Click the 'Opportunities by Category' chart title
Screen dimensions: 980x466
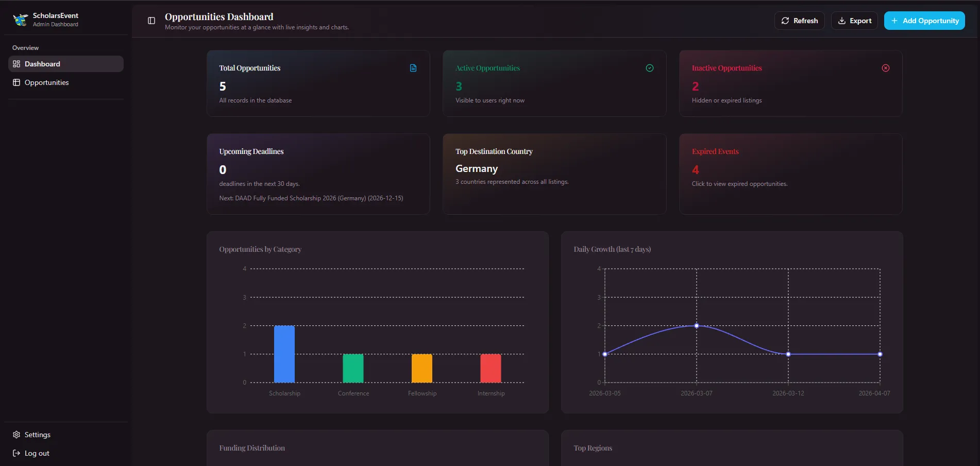coord(260,249)
